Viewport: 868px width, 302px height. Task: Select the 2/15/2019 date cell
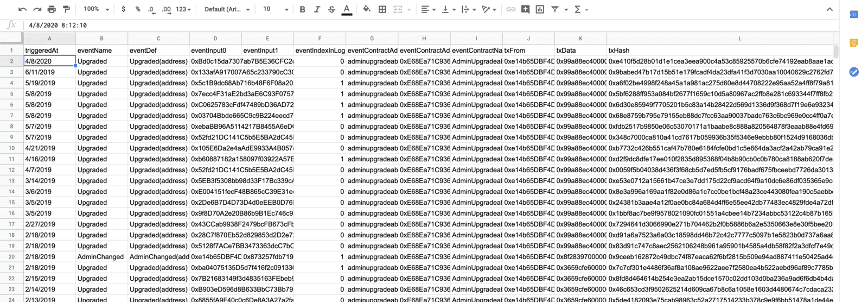(x=49, y=278)
